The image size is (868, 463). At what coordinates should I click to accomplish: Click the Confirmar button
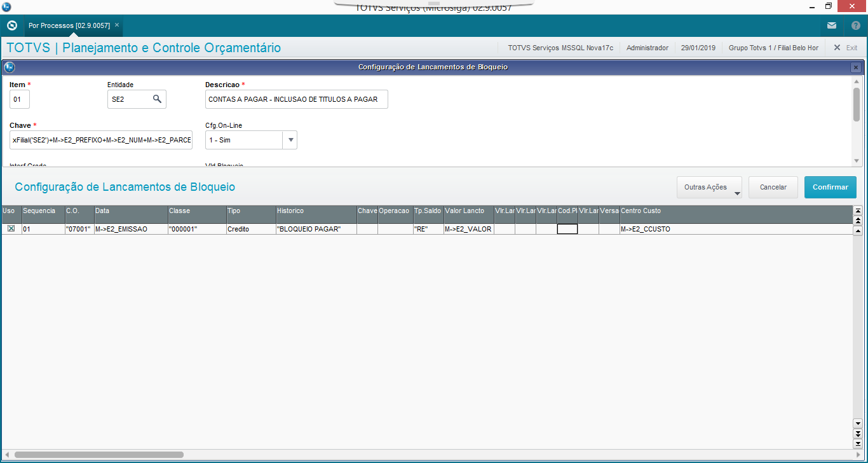831,187
